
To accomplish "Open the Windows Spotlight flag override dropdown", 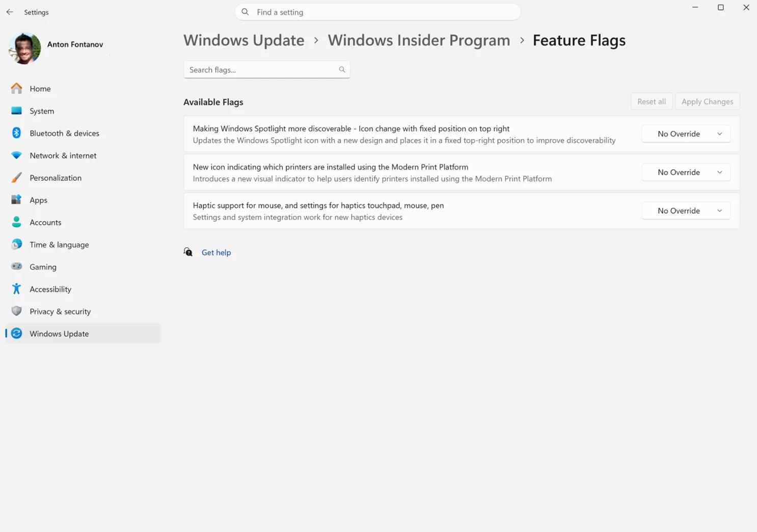I will point(686,134).
